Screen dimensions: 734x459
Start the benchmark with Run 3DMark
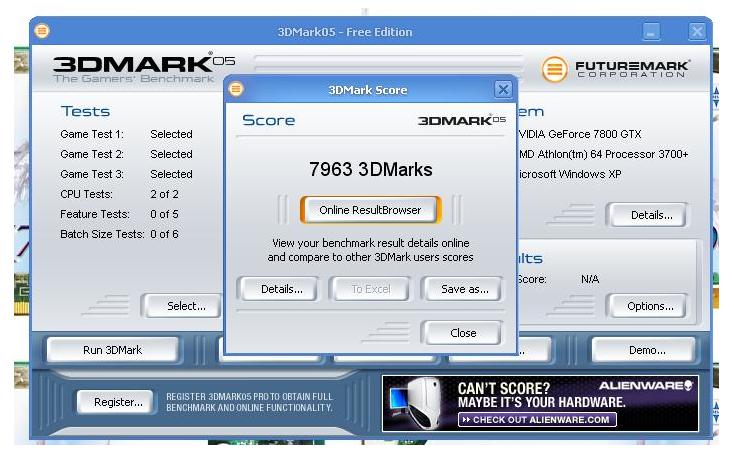point(112,350)
